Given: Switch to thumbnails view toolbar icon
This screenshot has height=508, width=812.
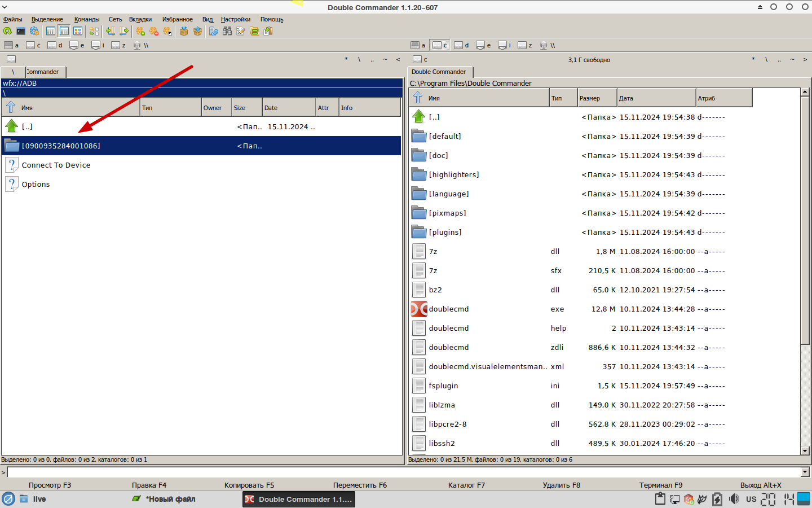Looking at the screenshot, I should point(78,31).
